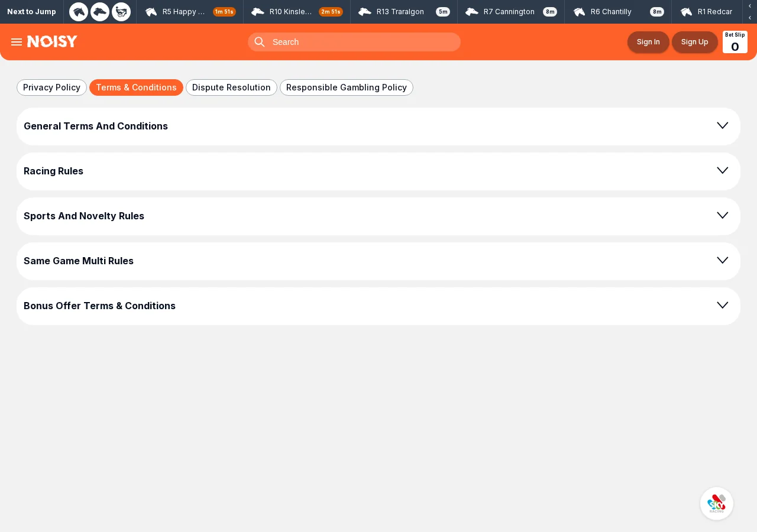757x532 pixels.
Task: Toggle the harness racing filter icon
Action: click(x=121, y=12)
